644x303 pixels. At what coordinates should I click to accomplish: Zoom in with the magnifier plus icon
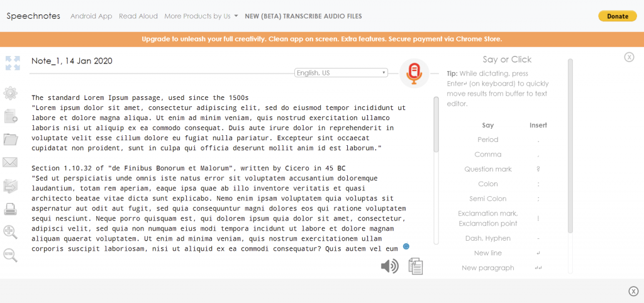pos(11,231)
